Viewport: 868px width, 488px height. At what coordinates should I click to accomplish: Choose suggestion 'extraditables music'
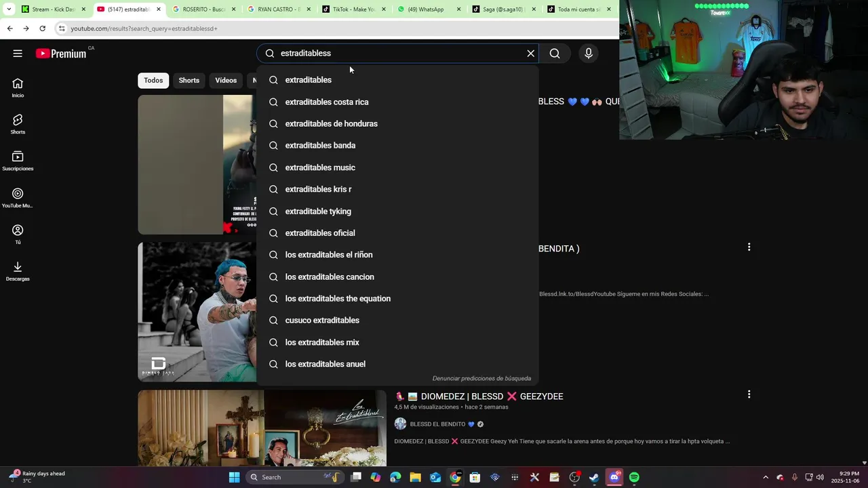coord(397,167)
